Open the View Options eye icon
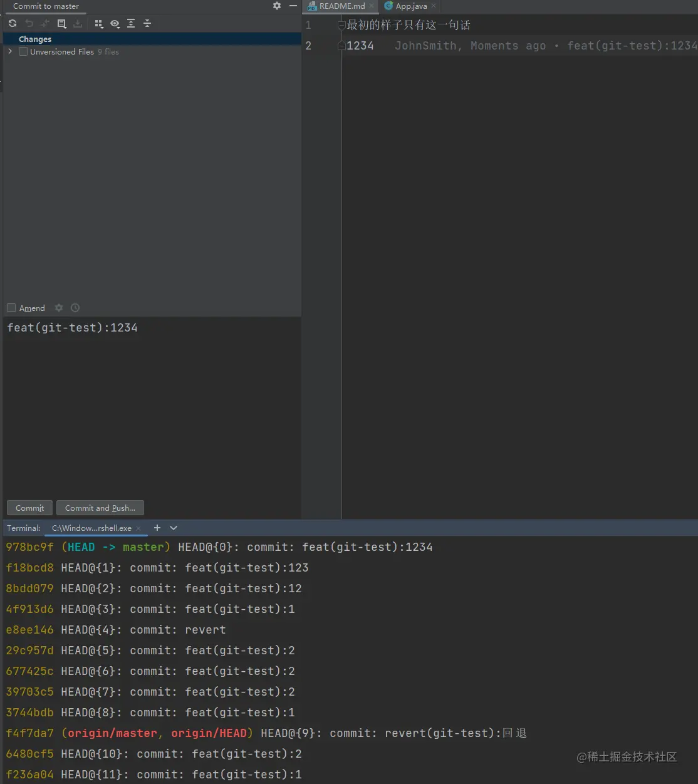Image resolution: width=698 pixels, height=784 pixels. [x=115, y=23]
